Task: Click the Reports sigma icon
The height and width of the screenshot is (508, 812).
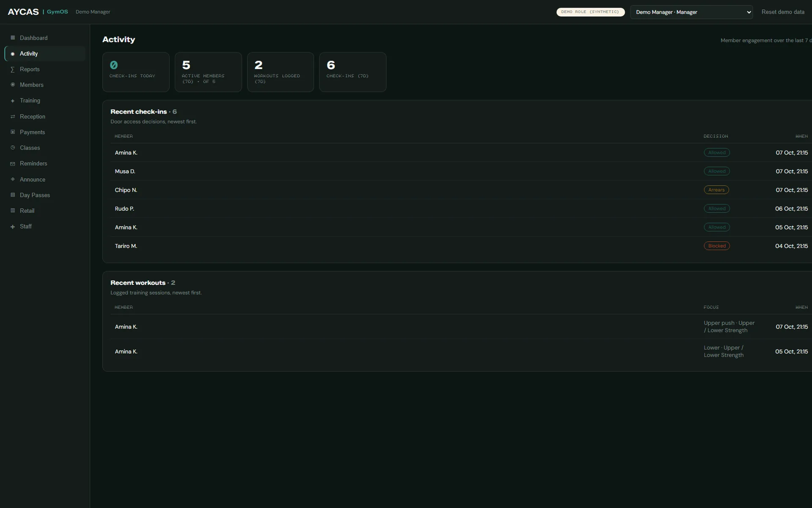Action: click(x=13, y=69)
